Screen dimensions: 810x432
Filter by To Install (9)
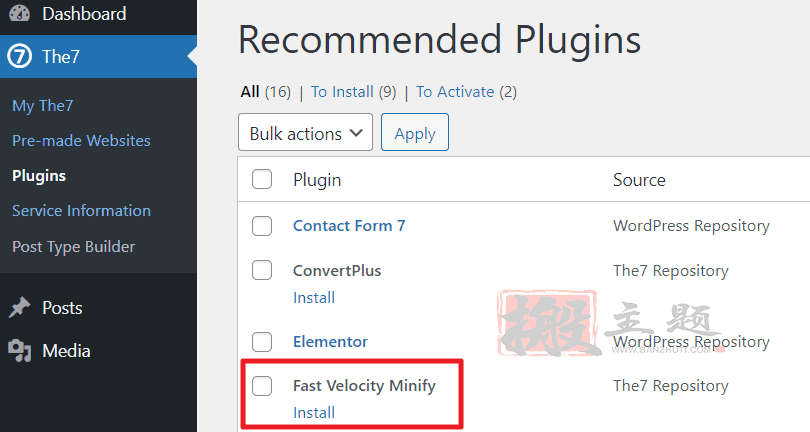tap(353, 92)
